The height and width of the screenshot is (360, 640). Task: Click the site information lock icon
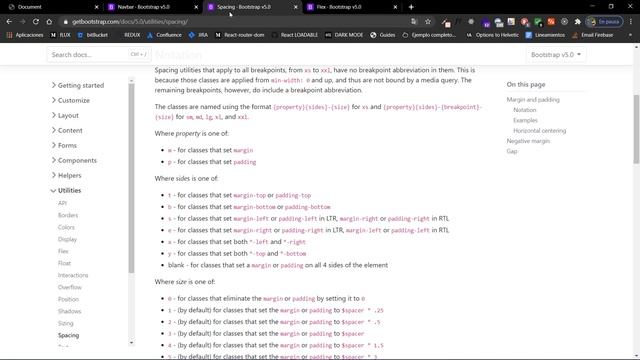(65, 22)
